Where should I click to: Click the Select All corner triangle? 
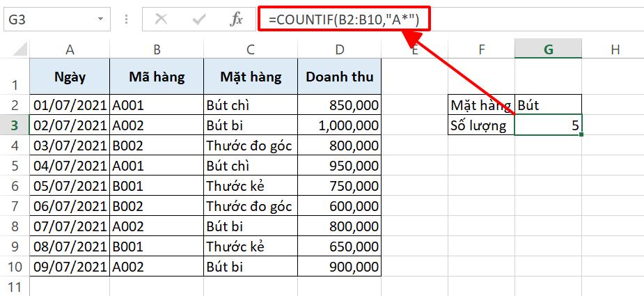pyautogui.click(x=20, y=49)
